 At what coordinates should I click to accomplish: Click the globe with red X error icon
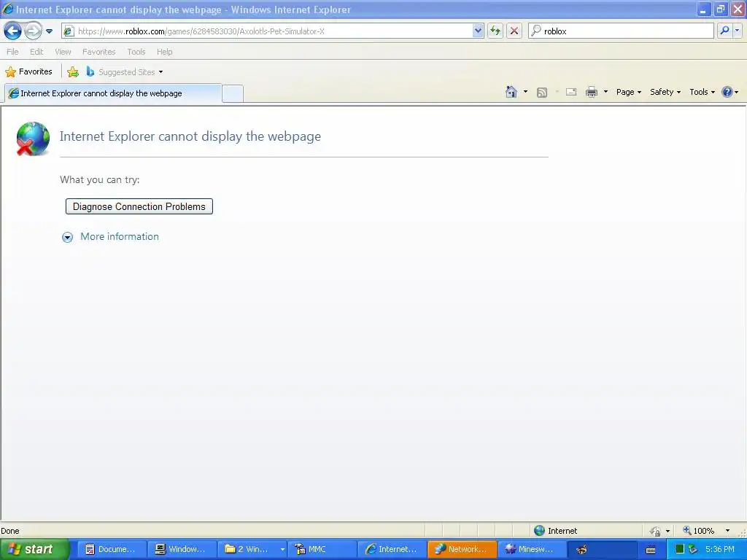tap(33, 139)
